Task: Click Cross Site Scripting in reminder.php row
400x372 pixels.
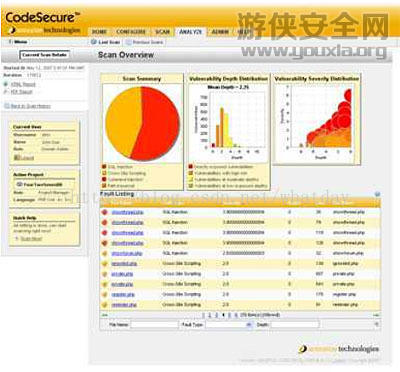Action: point(182,305)
